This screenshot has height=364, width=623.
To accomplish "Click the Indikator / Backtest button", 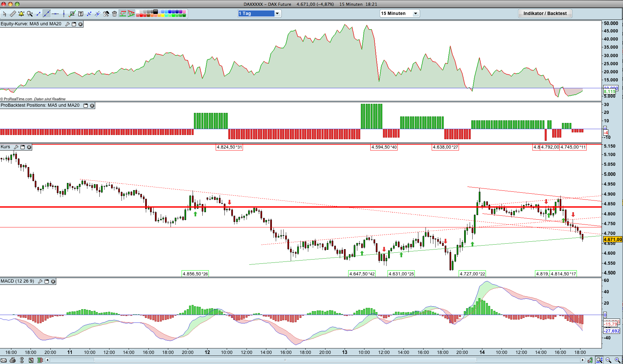I will point(545,13).
